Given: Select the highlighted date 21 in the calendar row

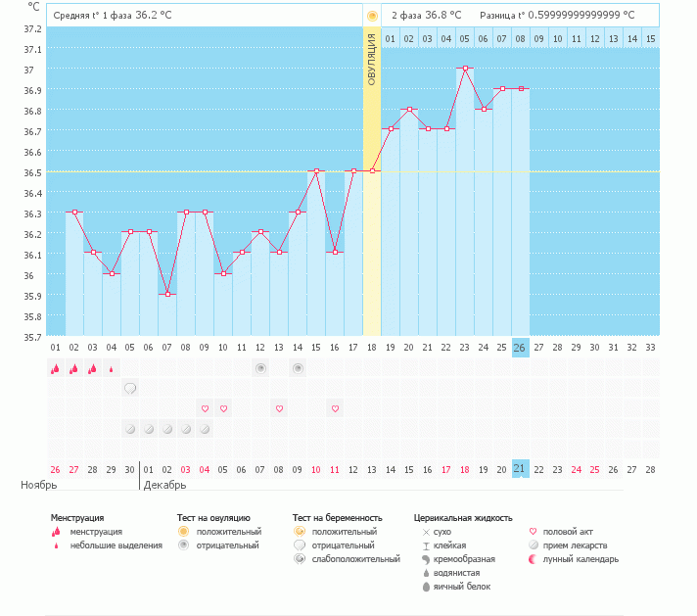Looking at the screenshot, I should coord(520,469).
